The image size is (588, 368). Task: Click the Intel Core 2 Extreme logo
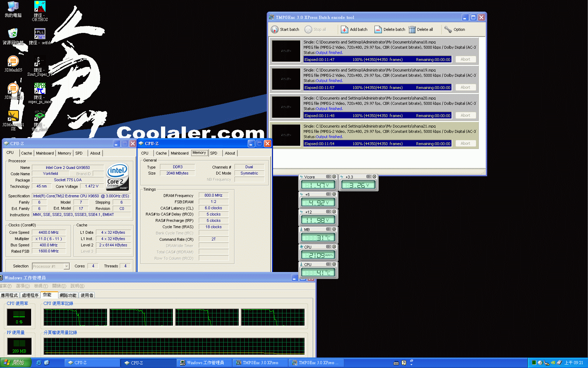click(118, 177)
